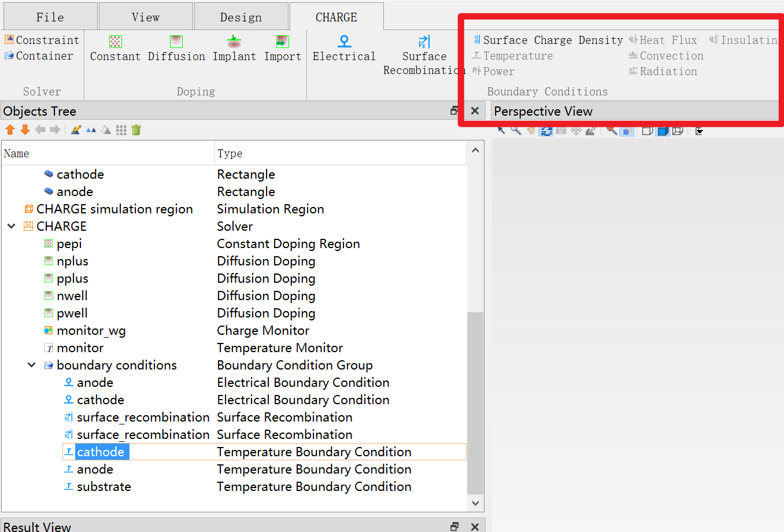Add an Implant doping object
The height and width of the screenshot is (532, 784).
(x=234, y=49)
